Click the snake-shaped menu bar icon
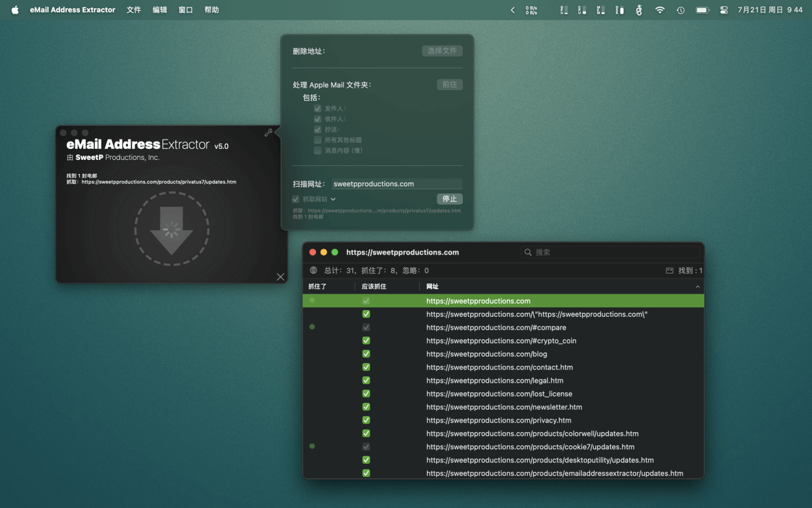 tap(639, 10)
